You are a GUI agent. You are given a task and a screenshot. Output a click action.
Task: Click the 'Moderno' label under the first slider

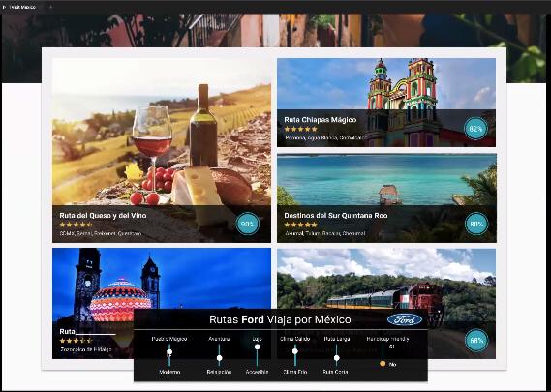169,372
